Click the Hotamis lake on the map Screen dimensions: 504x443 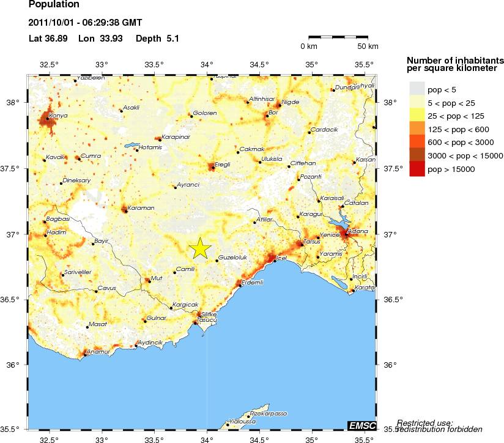(x=131, y=146)
